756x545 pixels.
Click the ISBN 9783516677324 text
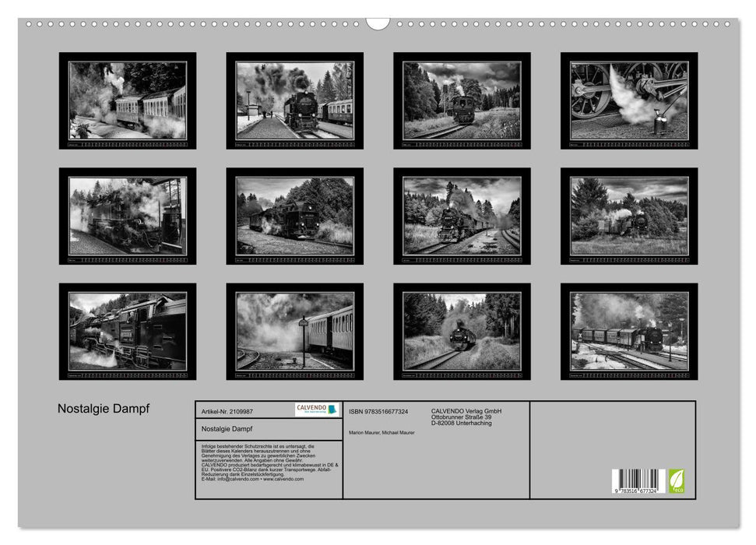coord(378,410)
